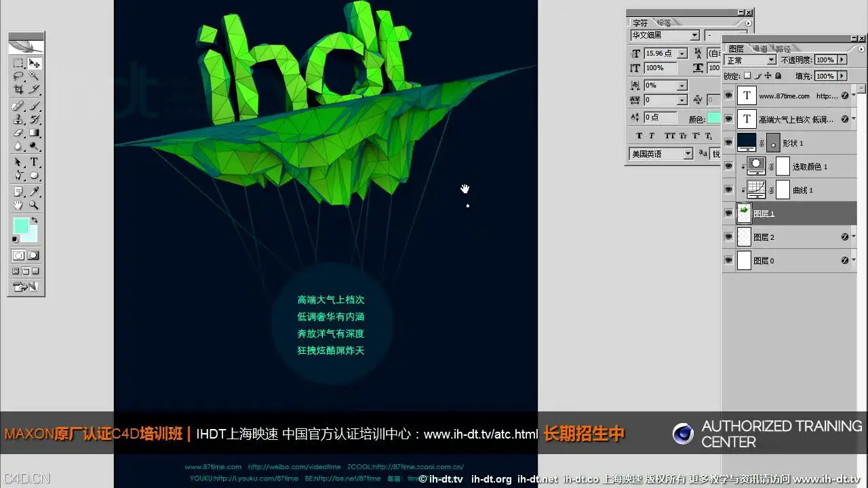Hide the 图层 1 layer
The height and width of the screenshot is (488, 868).
click(729, 213)
